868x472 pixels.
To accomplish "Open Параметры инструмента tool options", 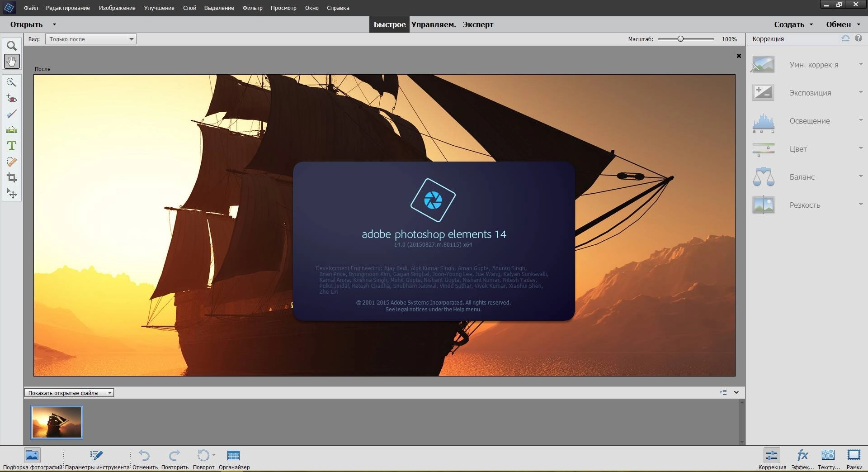I will coord(97,459).
